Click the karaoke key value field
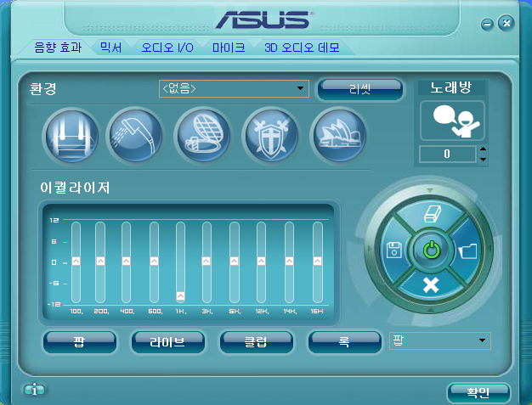 tap(448, 155)
